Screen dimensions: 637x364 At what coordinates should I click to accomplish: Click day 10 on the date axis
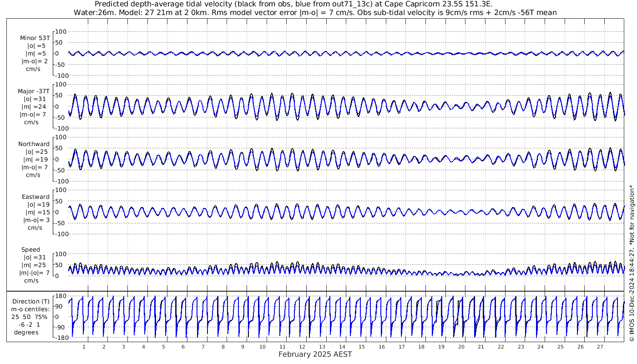262,347
